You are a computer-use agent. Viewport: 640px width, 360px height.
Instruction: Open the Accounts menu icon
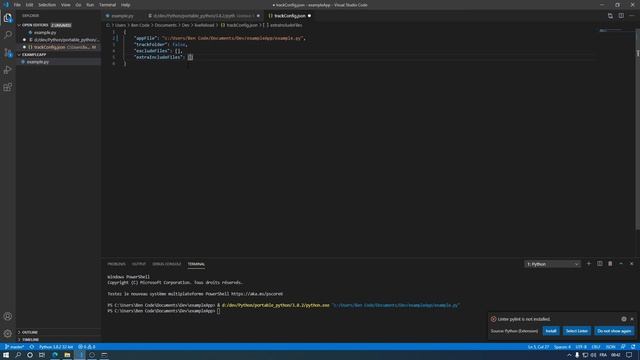click(8, 316)
